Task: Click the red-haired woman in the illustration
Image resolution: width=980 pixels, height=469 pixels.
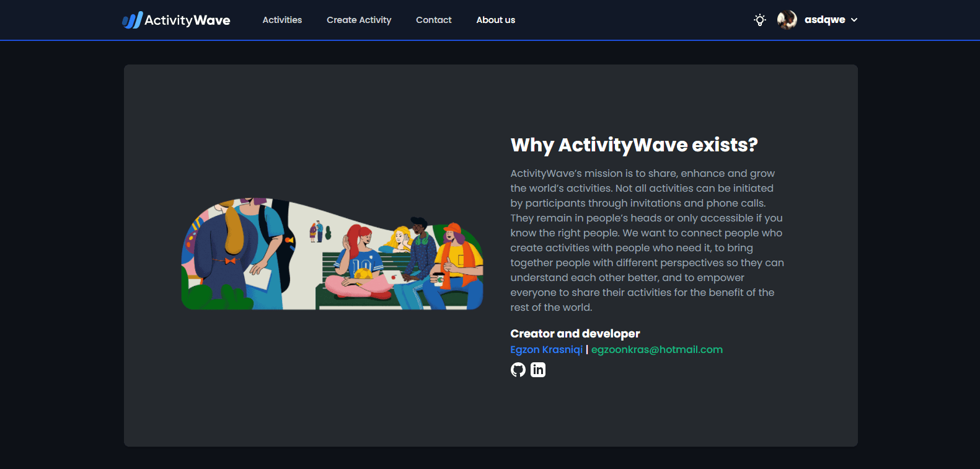Action: coord(358,261)
